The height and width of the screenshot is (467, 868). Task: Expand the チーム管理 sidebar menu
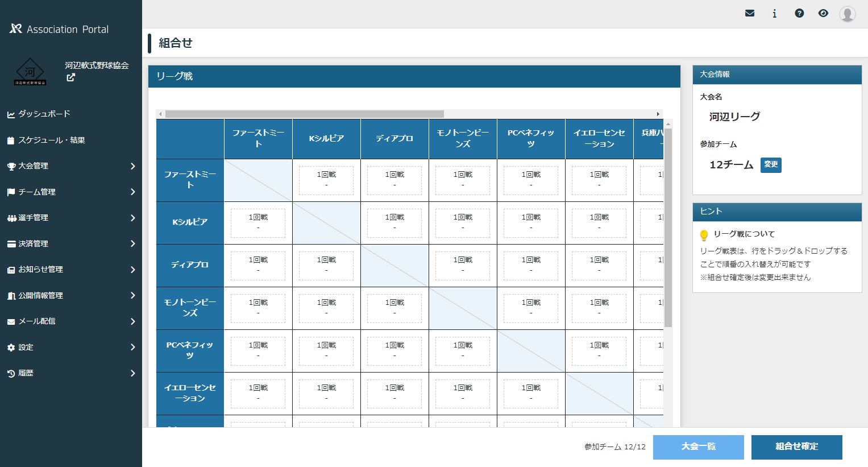point(70,192)
